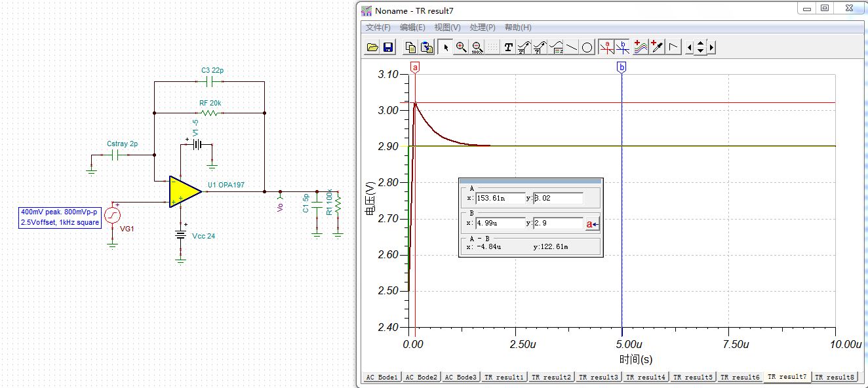Viewport: 868px width, 388px height.
Task: Open the 处理(P) menu
Action: pos(483,28)
